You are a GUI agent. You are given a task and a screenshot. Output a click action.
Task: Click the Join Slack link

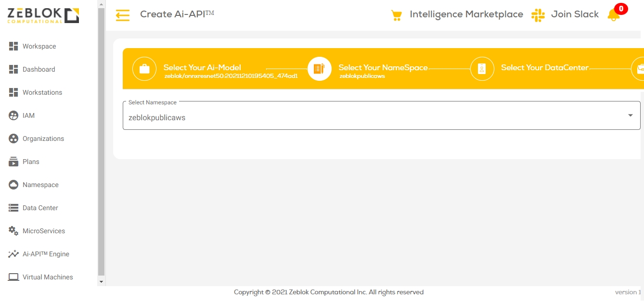tap(575, 14)
